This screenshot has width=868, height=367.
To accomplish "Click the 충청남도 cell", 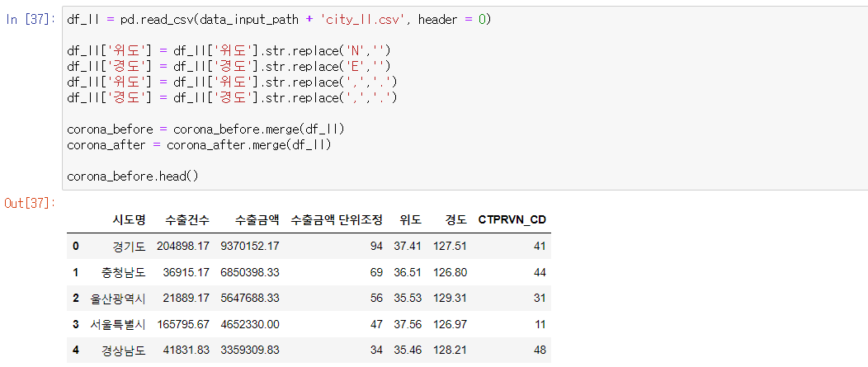I will (124, 272).
